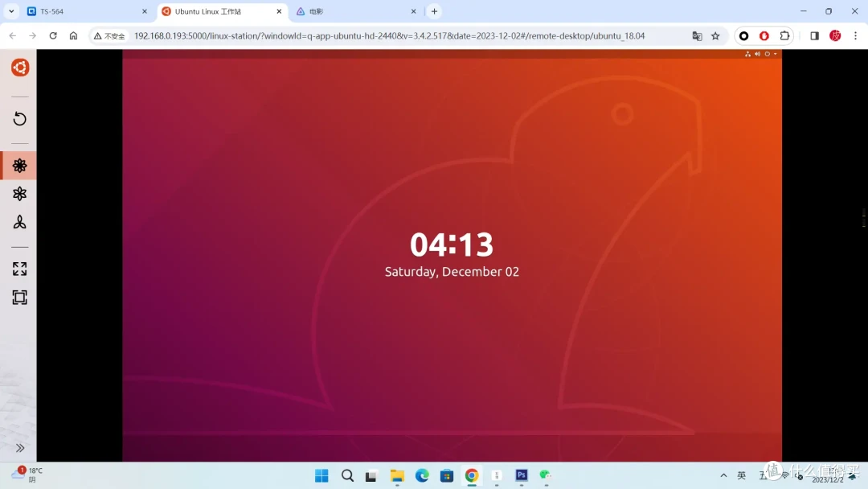
Task: Go forward in browser history
Action: tap(33, 36)
